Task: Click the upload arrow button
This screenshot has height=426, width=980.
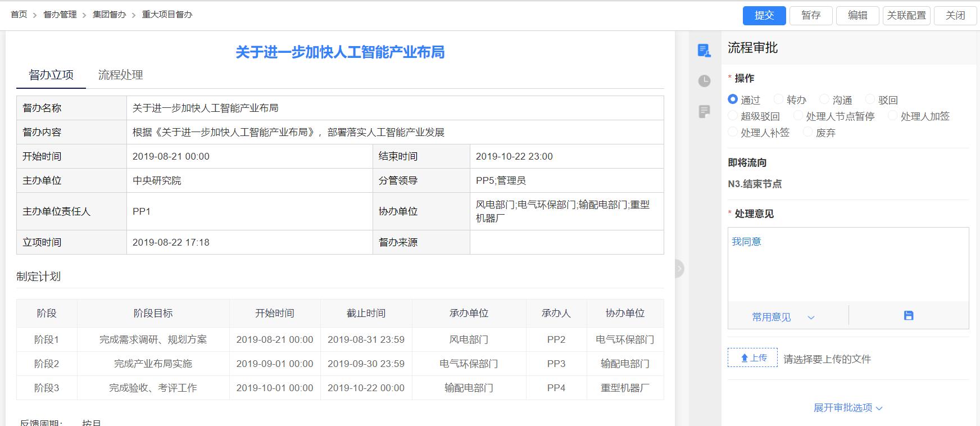Action: 752,358
